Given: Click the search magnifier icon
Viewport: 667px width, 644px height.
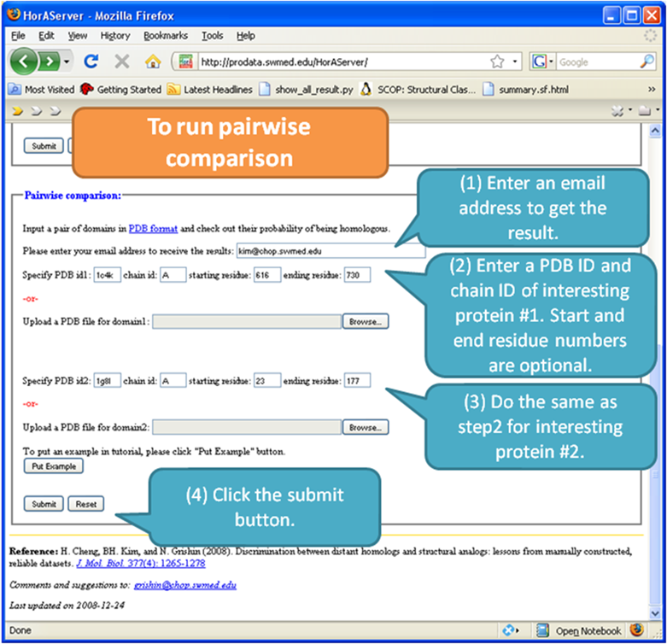Looking at the screenshot, I should click(x=647, y=62).
